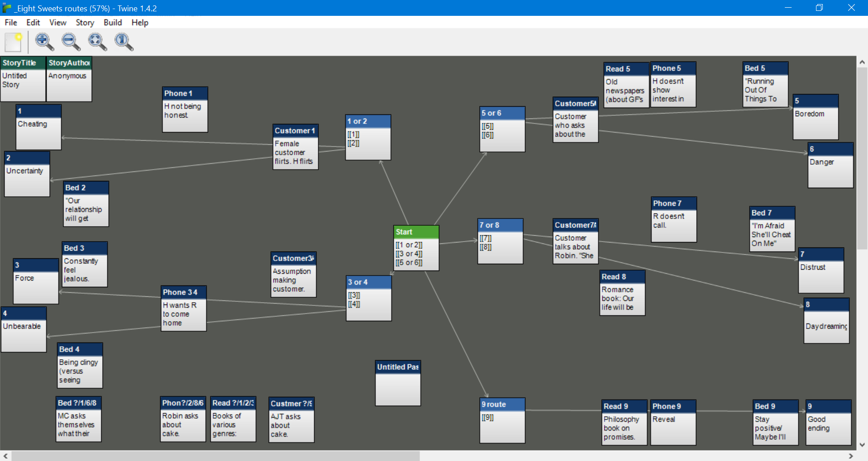Click the vertical scrollbar up arrow
Screen dimensions: 868x461
tap(862, 62)
